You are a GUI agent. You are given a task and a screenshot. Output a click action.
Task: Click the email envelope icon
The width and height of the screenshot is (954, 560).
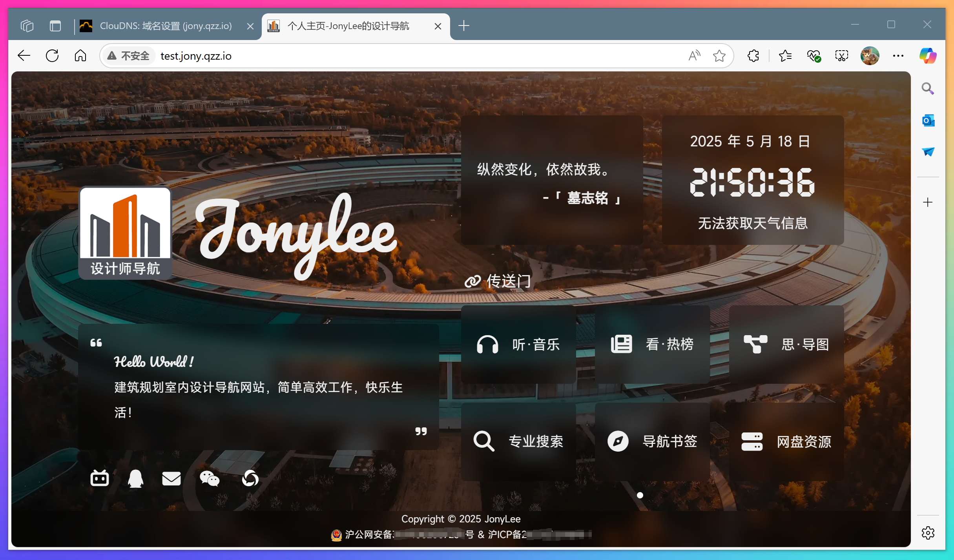pyautogui.click(x=171, y=478)
